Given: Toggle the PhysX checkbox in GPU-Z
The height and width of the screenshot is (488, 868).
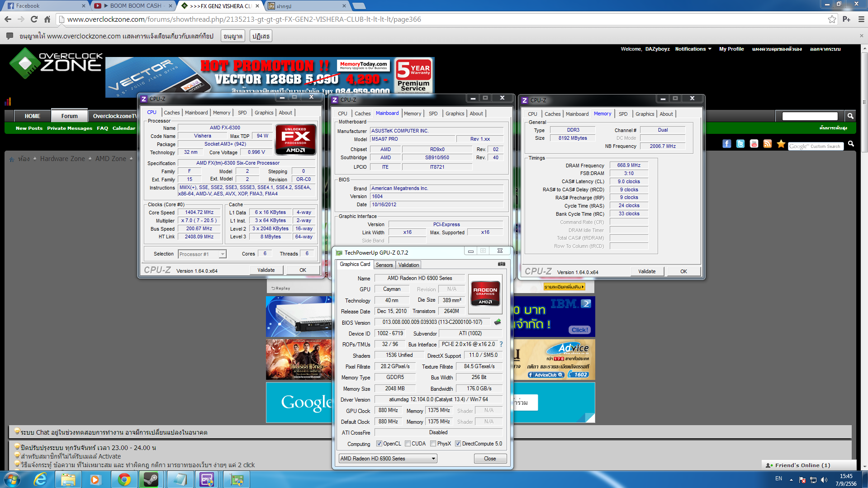Looking at the screenshot, I should click(x=433, y=444).
